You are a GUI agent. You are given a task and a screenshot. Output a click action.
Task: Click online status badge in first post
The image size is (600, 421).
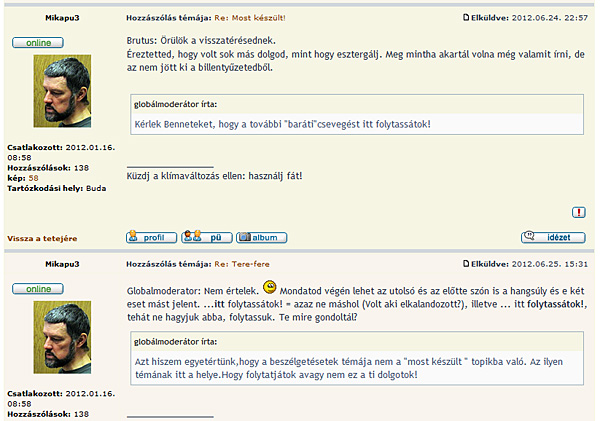point(38,43)
